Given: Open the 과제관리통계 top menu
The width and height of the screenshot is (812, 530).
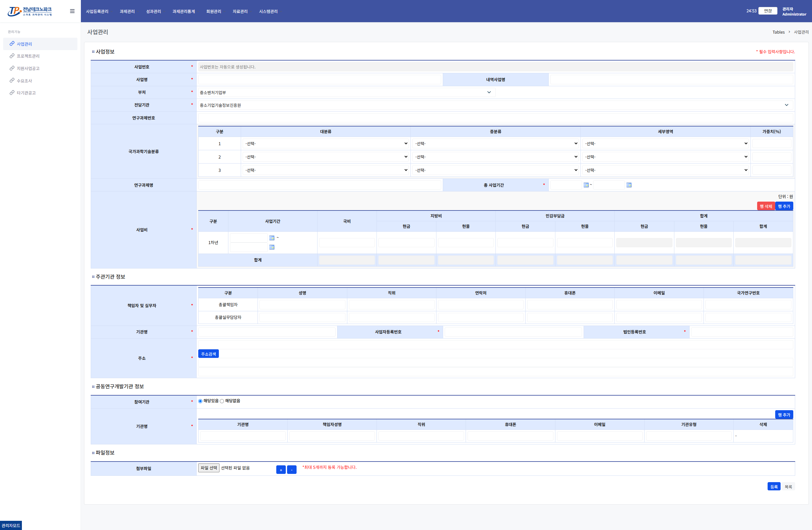Looking at the screenshot, I should (x=184, y=11).
